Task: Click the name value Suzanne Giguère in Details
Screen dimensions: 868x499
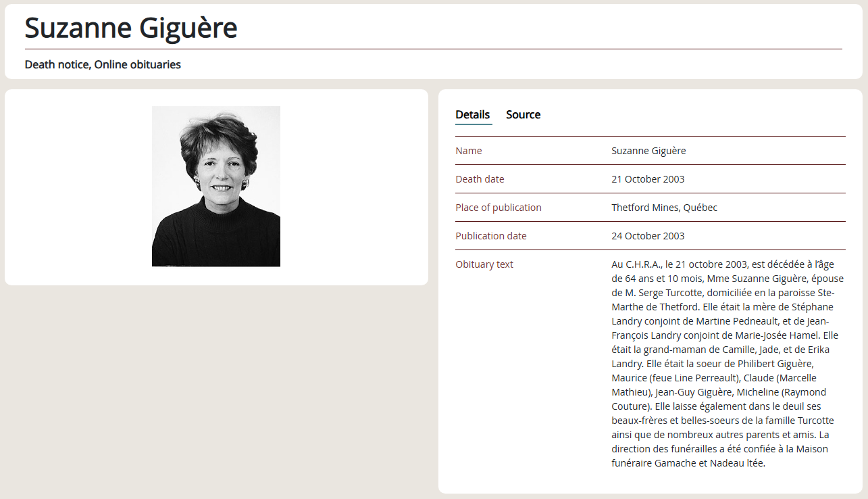Action: pos(648,151)
